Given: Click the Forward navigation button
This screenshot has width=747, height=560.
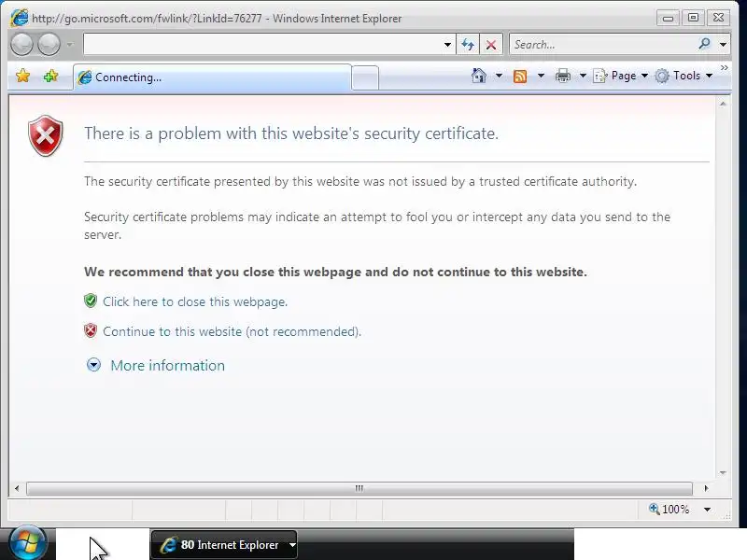Looking at the screenshot, I should point(49,45).
